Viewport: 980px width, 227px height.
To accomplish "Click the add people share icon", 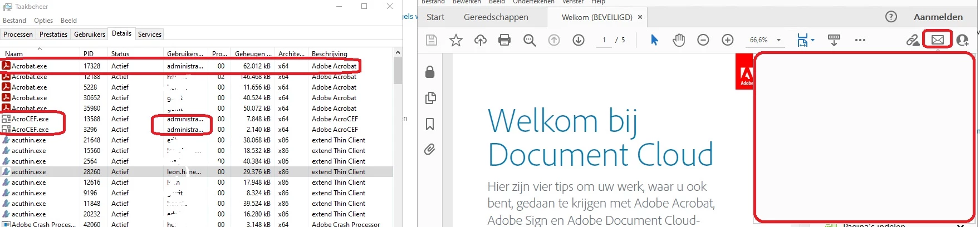I will click(x=962, y=40).
